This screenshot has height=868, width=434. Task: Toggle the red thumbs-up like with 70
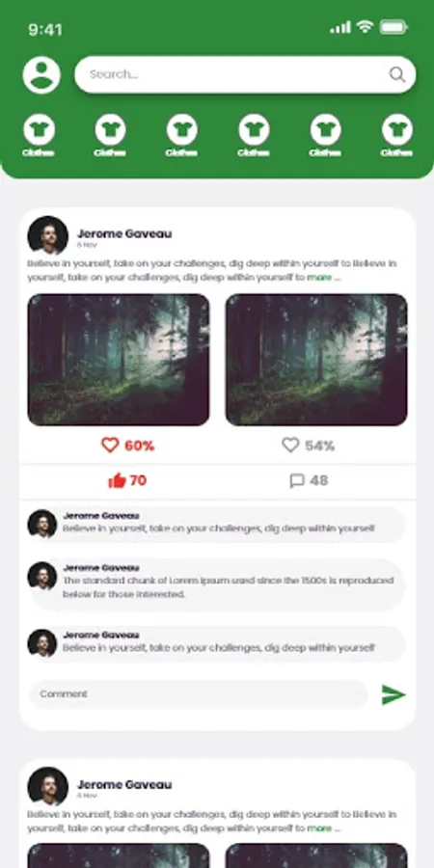click(127, 480)
